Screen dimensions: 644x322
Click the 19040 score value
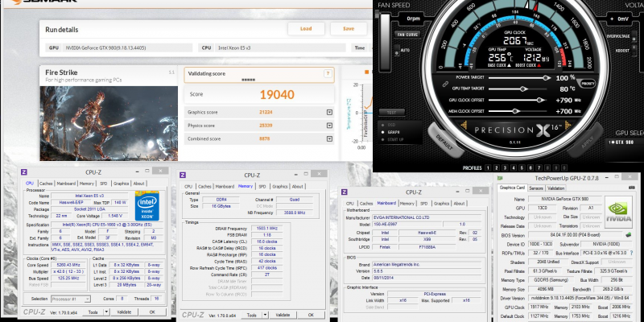(277, 95)
